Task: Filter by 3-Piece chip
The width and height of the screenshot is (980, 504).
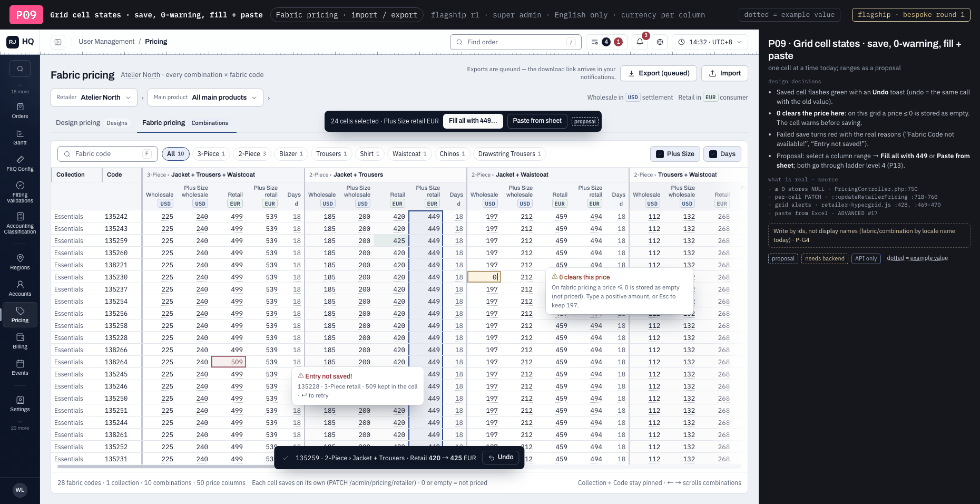Action: coord(211,154)
